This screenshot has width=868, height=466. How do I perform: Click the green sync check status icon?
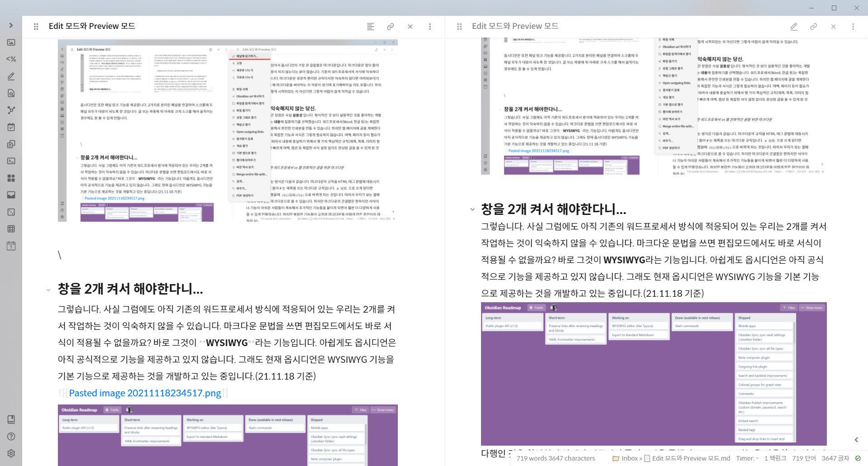pos(858,458)
